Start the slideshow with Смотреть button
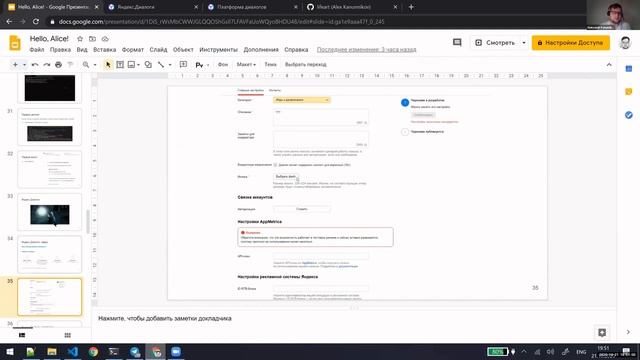 tap(495, 42)
